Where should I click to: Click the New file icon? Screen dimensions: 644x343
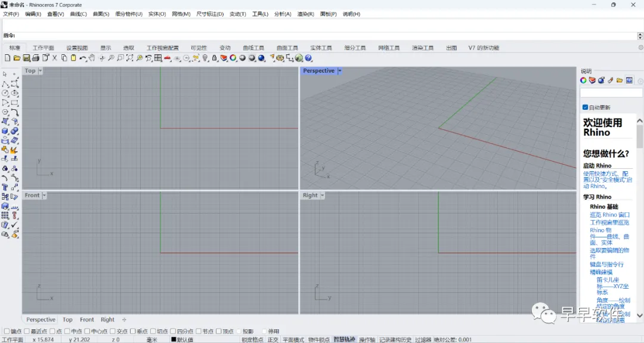(7, 58)
